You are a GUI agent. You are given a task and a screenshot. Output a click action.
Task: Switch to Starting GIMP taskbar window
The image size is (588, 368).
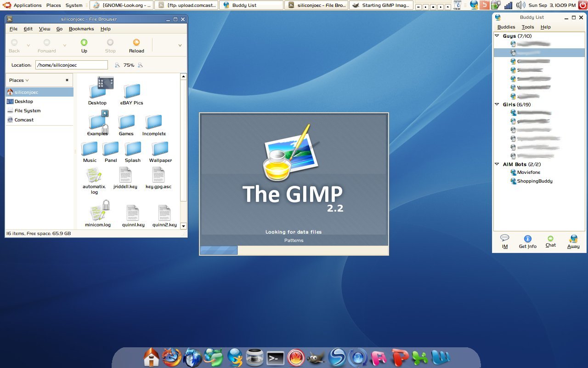pyautogui.click(x=381, y=6)
